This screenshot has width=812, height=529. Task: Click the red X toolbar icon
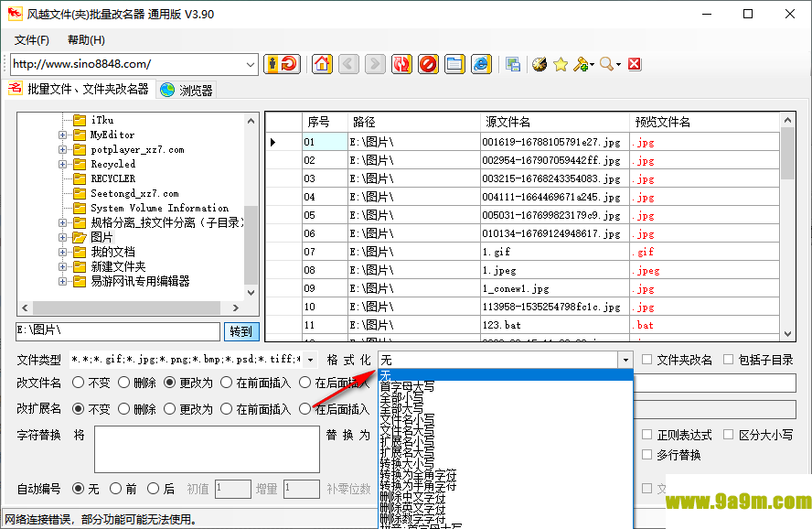[635, 64]
